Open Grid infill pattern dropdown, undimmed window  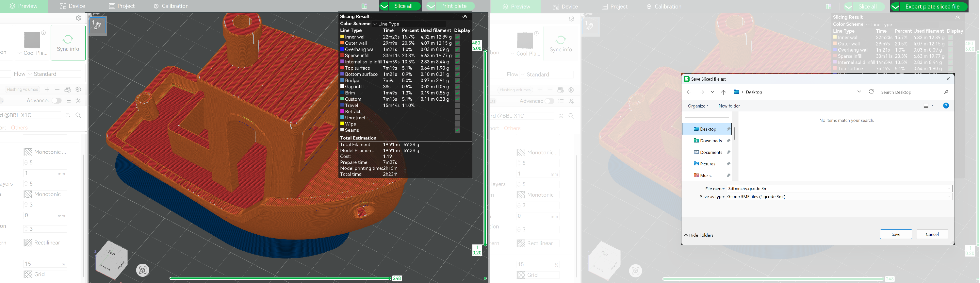[x=46, y=274]
